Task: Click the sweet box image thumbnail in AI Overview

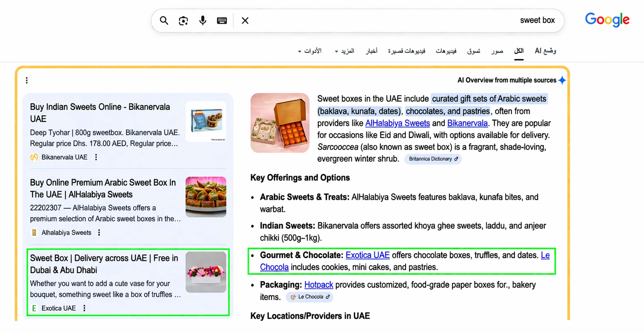Action: pos(280,123)
